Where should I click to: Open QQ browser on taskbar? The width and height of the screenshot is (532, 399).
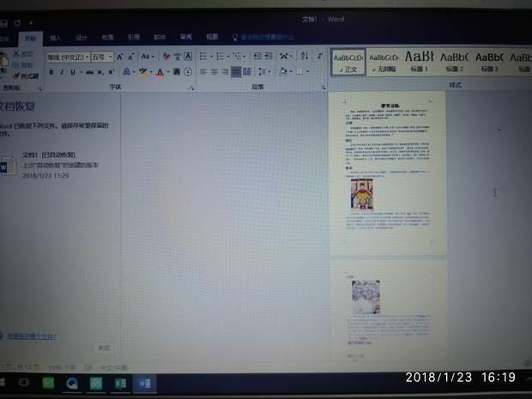point(72,384)
